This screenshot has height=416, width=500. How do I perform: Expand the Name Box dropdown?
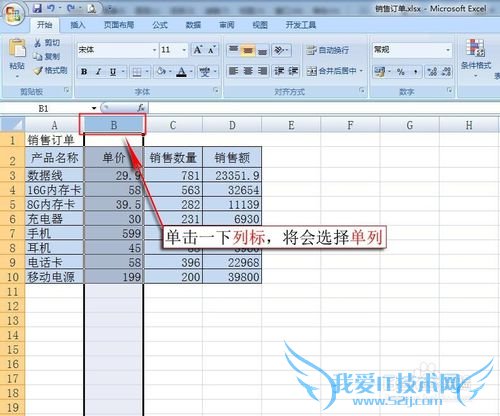(94, 108)
